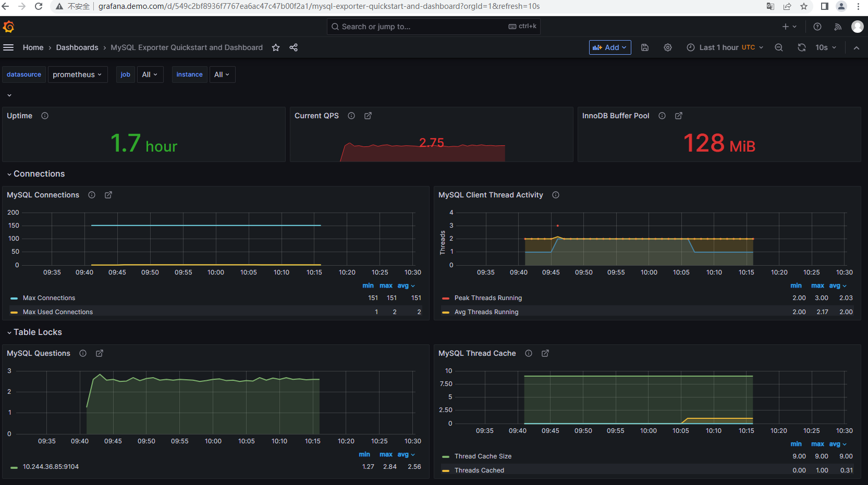Screen dimensions: 868x485
Task: Click the 128 MiB buffer pool value
Action: click(719, 143)
